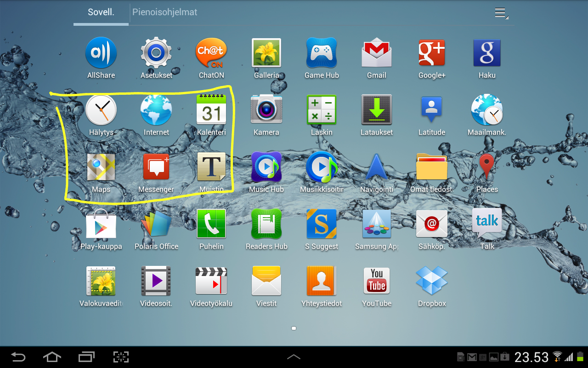Open the Dropbox app

(432, 281)
